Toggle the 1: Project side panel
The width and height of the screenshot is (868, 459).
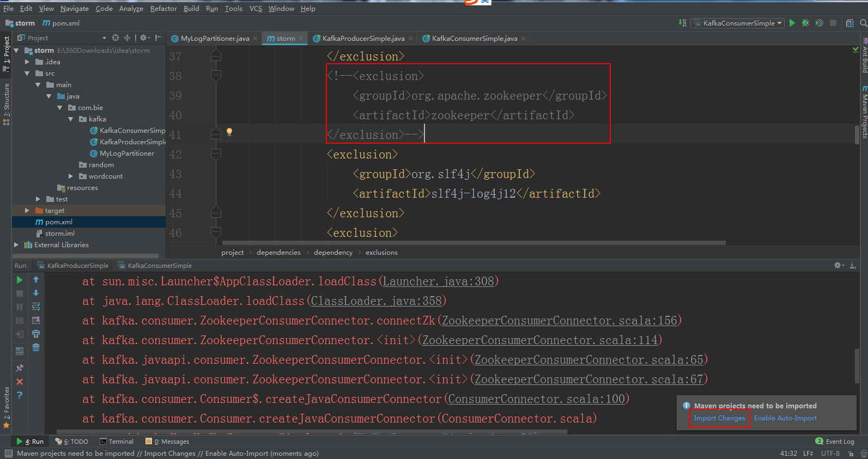[6, 54]
